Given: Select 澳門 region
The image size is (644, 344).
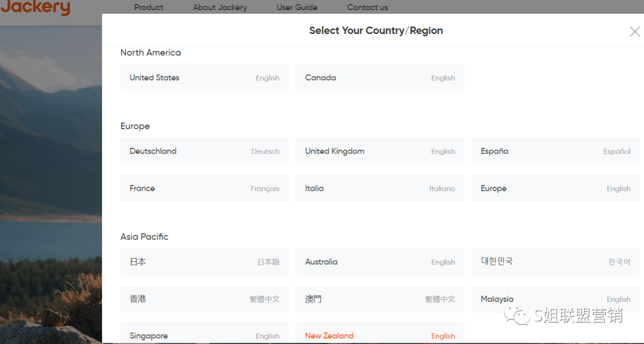Looking at the screenshot, I should 380,299.
